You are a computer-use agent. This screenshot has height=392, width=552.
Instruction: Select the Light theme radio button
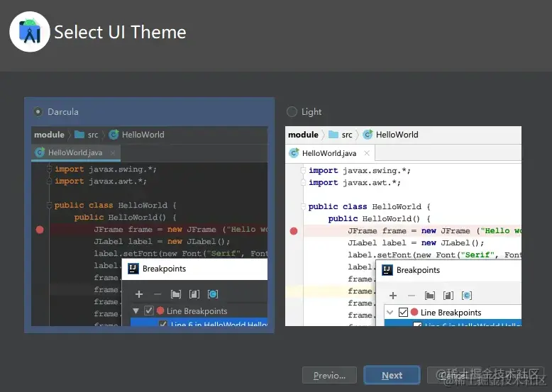292,112
